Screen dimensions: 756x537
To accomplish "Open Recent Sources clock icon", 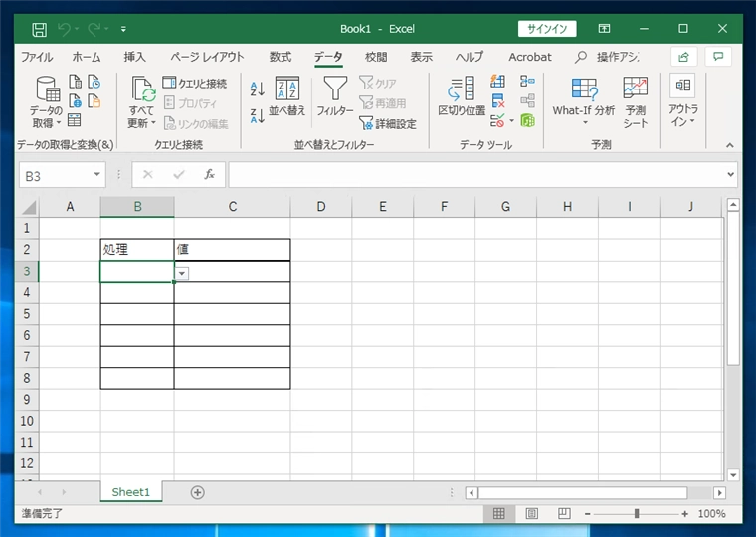I will tap(94, 82).
